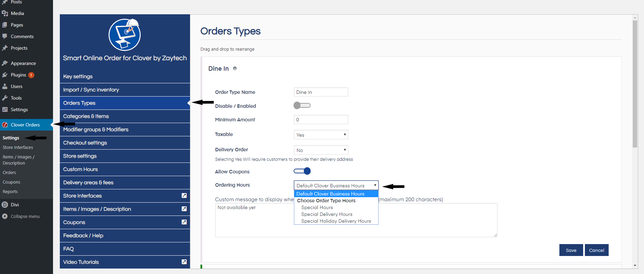Image resolution: width=644 pixels, height=274 pixels.
Task: Click external link icon beside Store Interfaces
Action: point(184,195)
